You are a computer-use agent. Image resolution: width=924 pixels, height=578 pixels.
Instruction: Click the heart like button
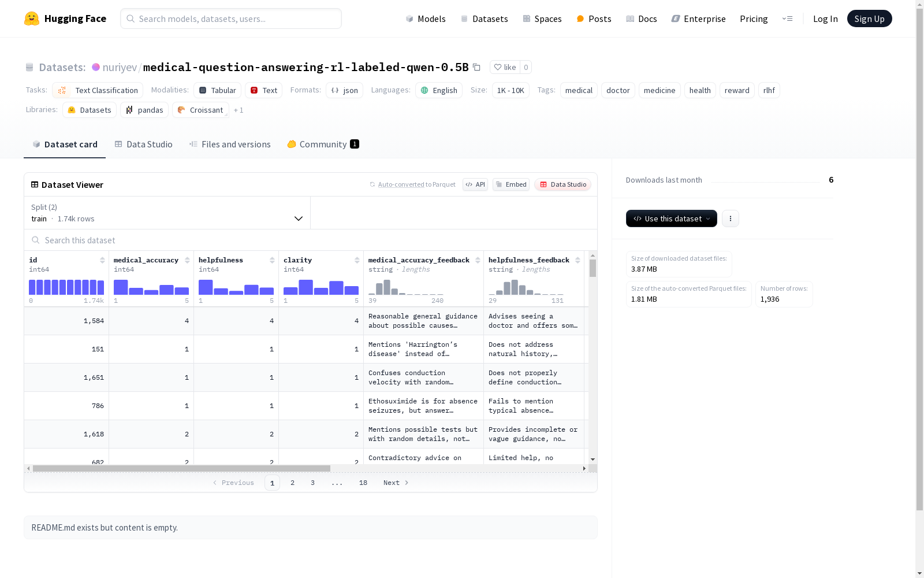(x=505, y=67)
